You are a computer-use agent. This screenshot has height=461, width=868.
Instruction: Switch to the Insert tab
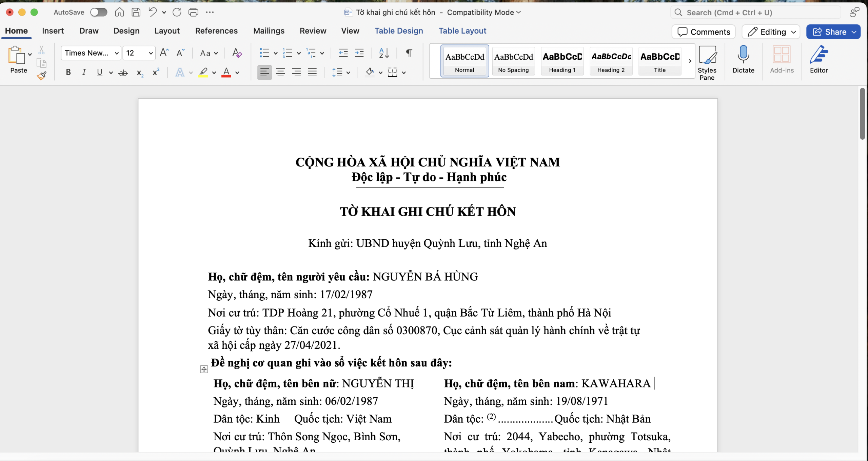(53, 31)
